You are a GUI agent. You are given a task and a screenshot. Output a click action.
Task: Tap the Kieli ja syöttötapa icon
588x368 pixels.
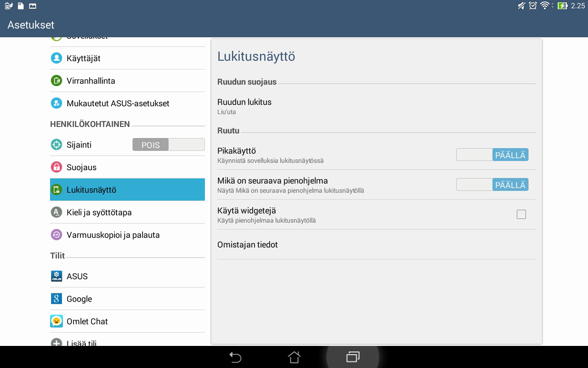click(x=56, y=212)
